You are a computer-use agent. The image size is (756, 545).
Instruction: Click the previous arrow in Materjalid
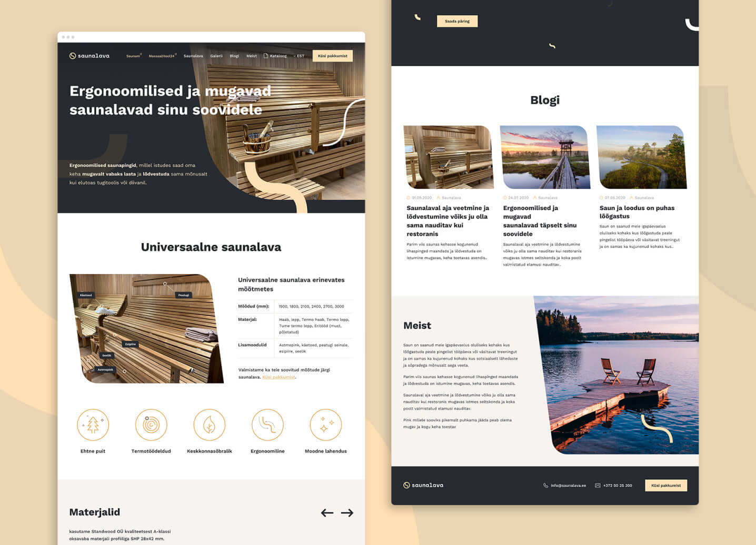[327, 513]
